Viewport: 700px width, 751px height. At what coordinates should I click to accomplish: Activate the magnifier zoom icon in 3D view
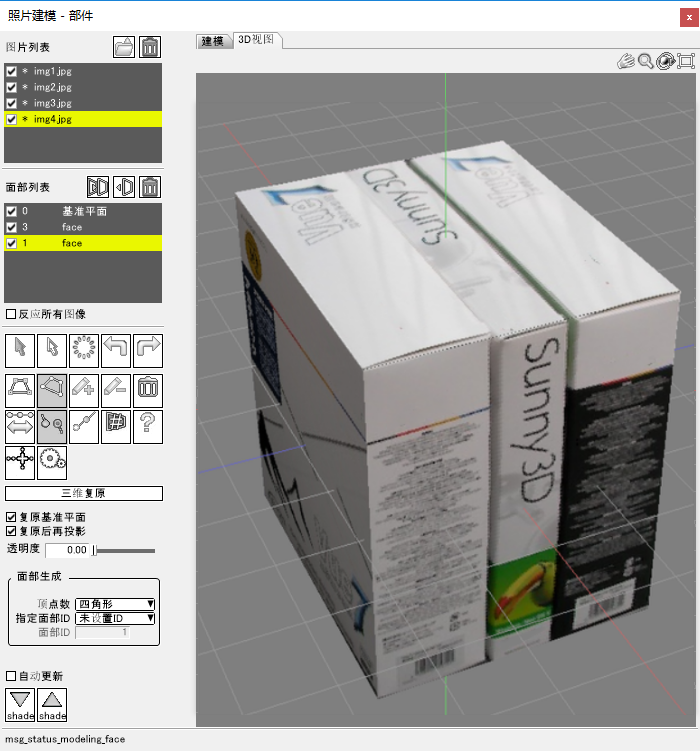646,61
